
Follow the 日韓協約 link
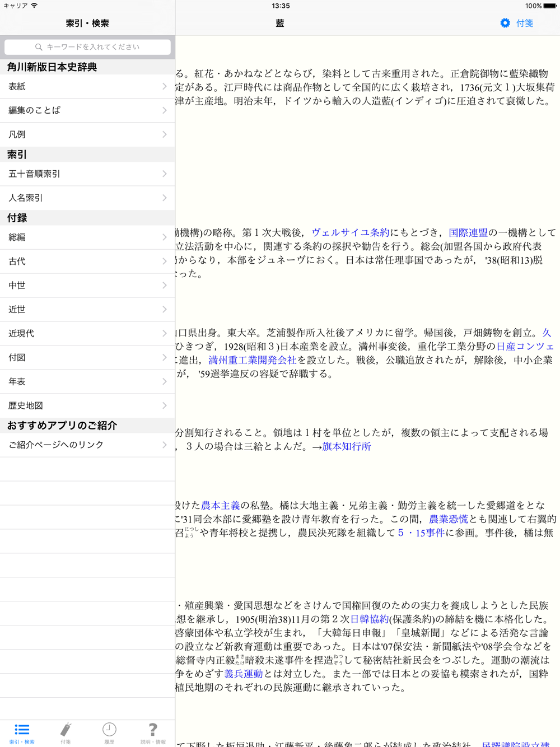pos(370,619)
